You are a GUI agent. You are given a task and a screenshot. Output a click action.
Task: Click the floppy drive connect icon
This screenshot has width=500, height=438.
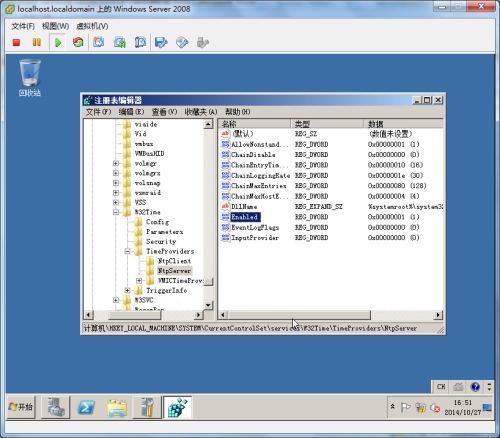pyautogui.click(x=161, y=42)
